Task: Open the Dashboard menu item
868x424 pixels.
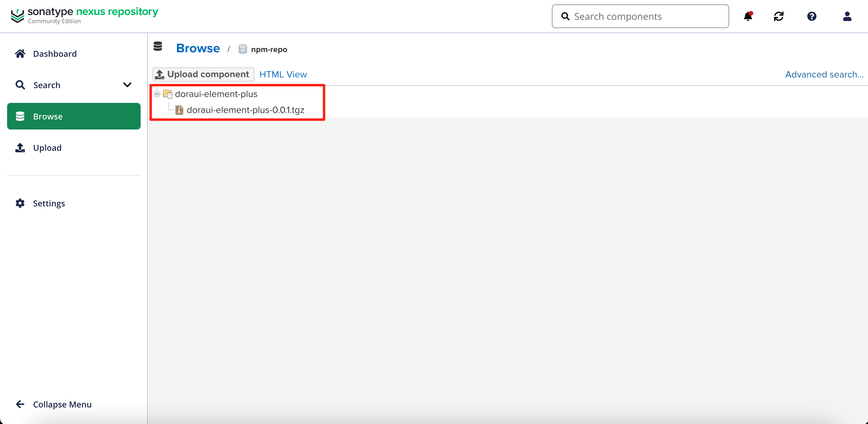Action: pyautogui.click(x=55, y=54)
